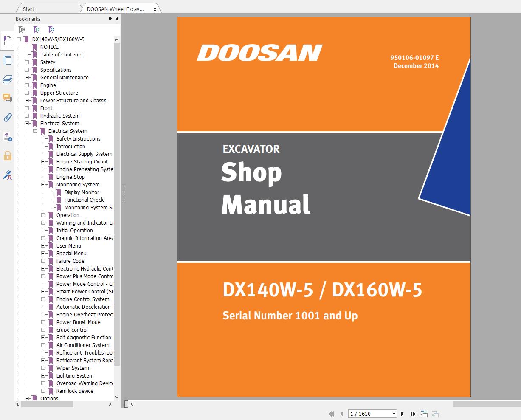Select the Upper Structure bookmark

tap(59, 93)
